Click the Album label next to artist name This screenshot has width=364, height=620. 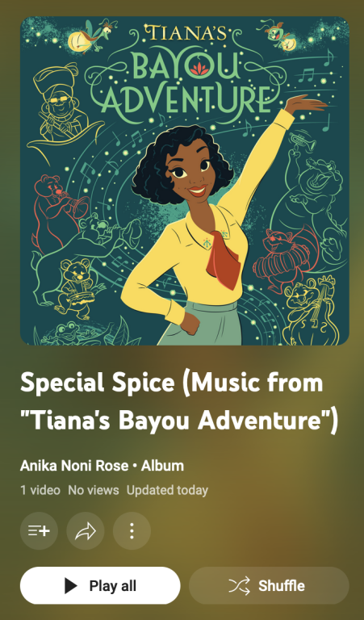coord(162,466)
